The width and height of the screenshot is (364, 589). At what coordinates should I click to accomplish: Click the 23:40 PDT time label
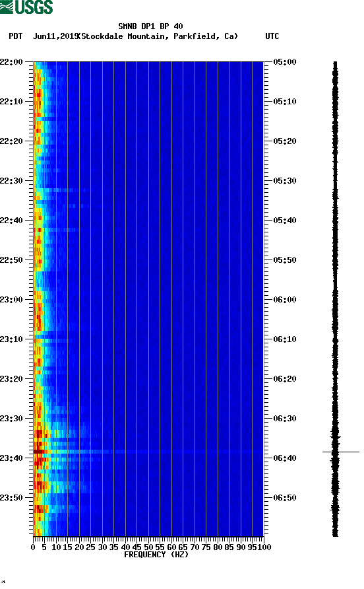coord(12,458)
